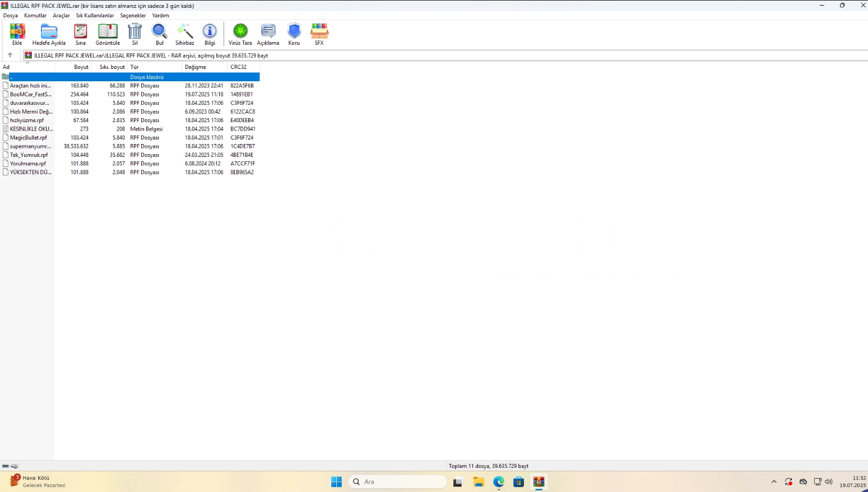Show archive Bilgi information

point(210,34)
